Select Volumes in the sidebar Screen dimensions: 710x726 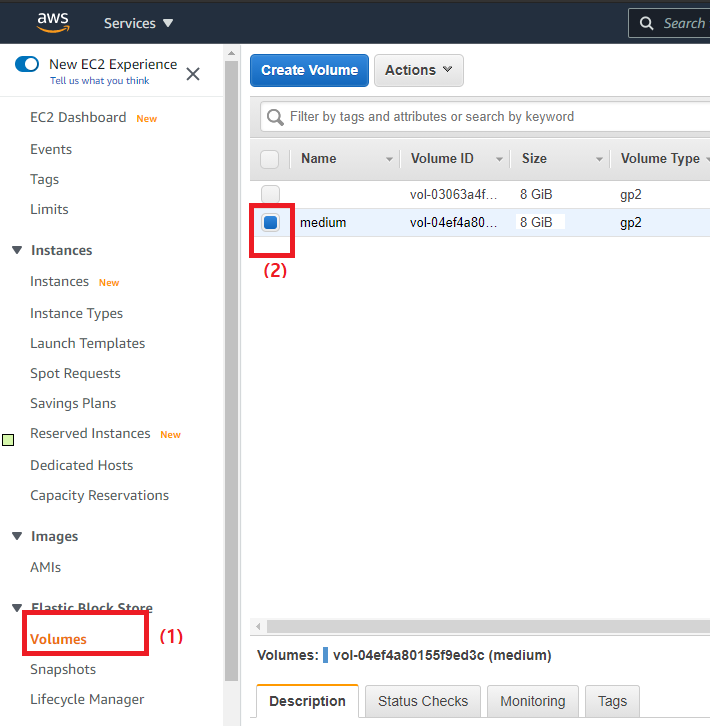[58, 639]
